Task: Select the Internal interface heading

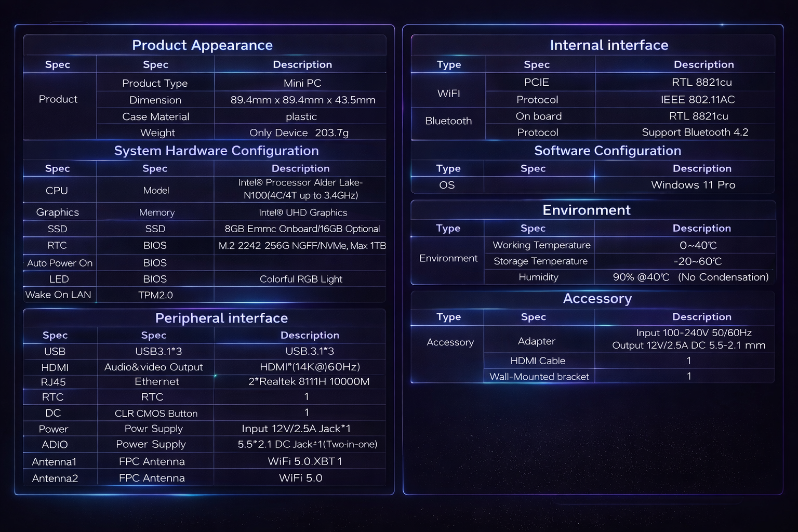Action: coord(609,45)
